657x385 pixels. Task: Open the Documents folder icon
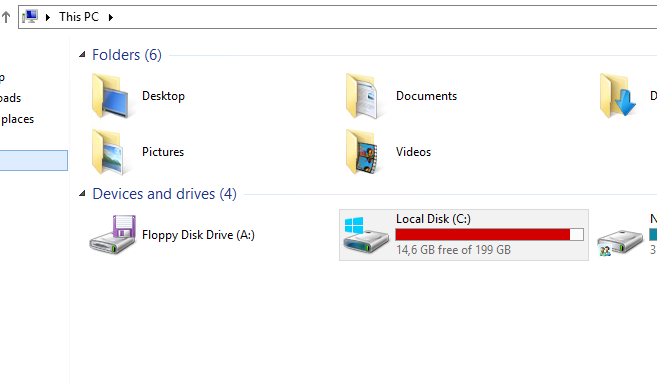pos(363,96)
